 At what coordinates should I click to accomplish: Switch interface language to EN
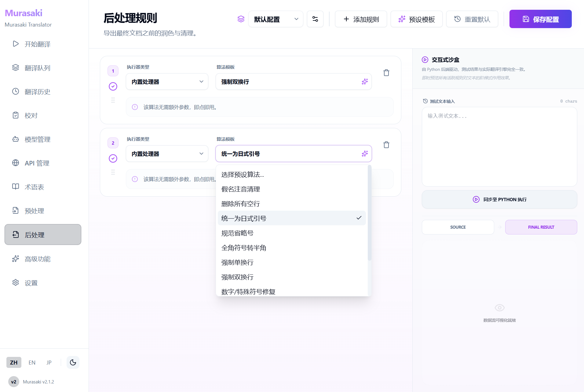(32, 362)
